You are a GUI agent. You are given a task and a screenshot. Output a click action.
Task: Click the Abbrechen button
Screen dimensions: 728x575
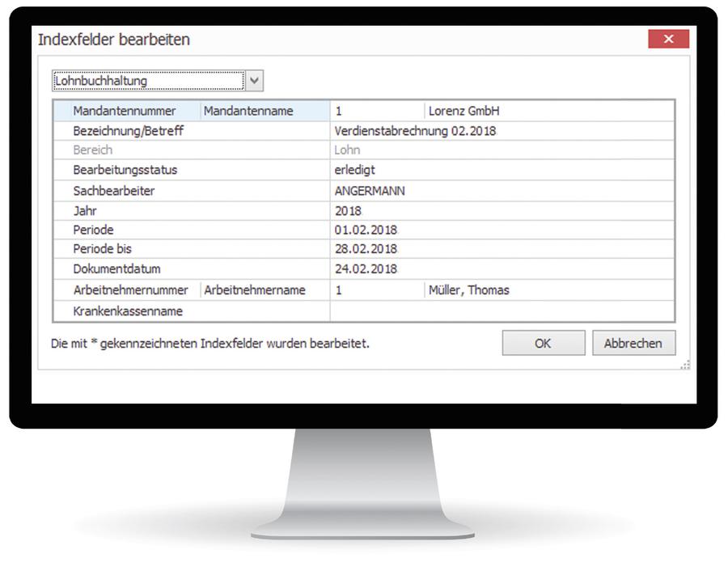pyautogui.click(x=633, y=343)
